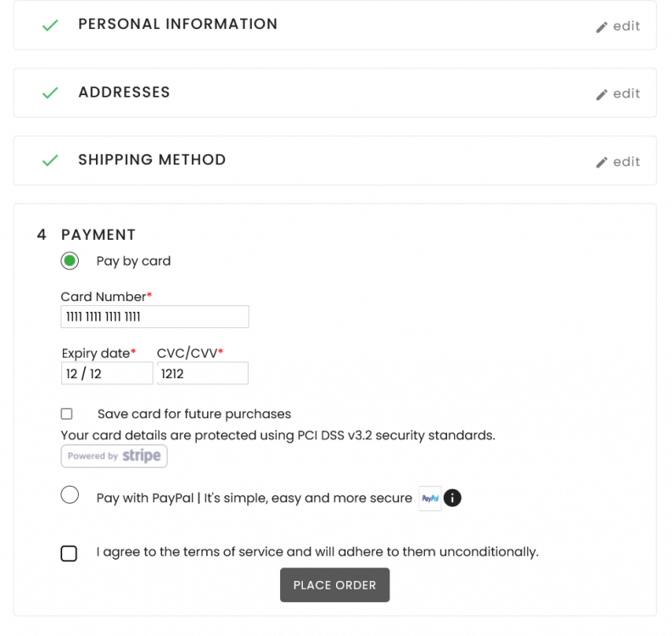Focus the Expiry date input
Screen dimensions: 672x636
click(107, 373)
